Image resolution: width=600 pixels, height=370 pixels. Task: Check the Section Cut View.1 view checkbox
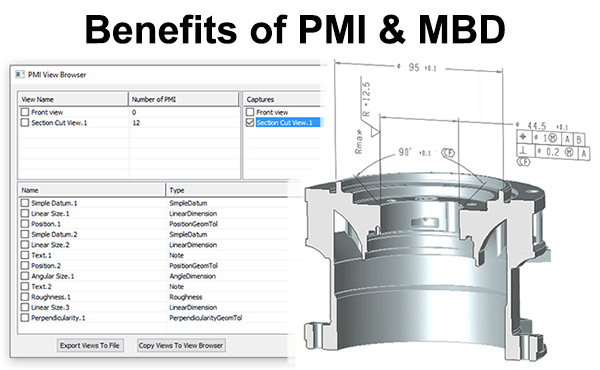pyautogui.click(x=25, y=122)
